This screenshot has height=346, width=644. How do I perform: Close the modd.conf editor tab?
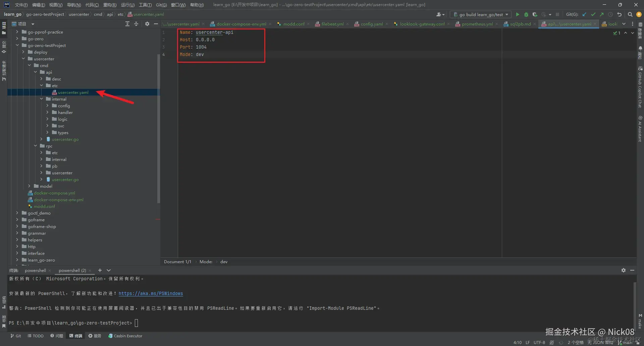pyautogui.click(x=308, y=24)
